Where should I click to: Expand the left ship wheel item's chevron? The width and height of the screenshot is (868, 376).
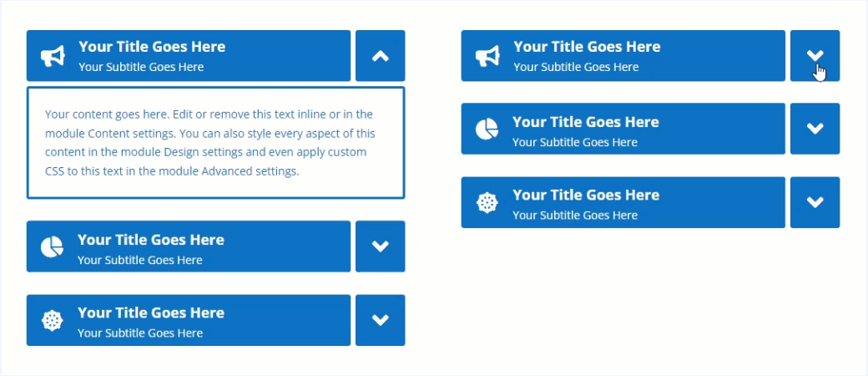click(x=381, y=320)
